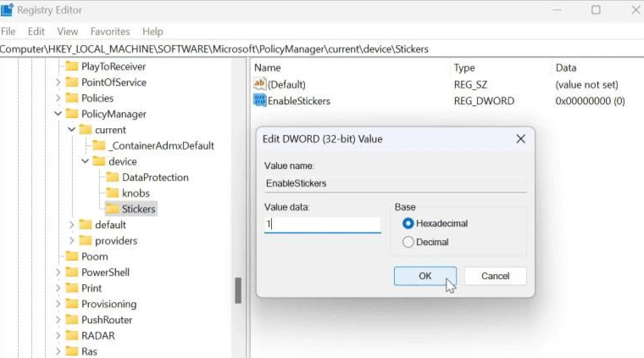
Task: Click the (value not set) data cell
Action: (586, 85)
